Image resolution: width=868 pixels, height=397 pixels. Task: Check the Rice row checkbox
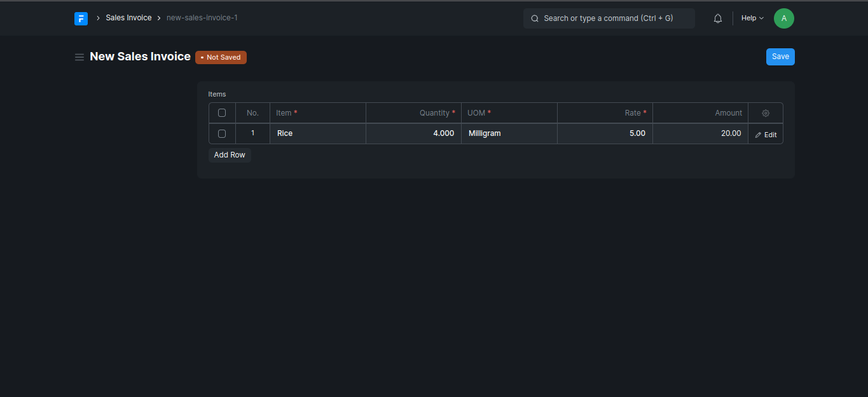click(x=222, y=134)
